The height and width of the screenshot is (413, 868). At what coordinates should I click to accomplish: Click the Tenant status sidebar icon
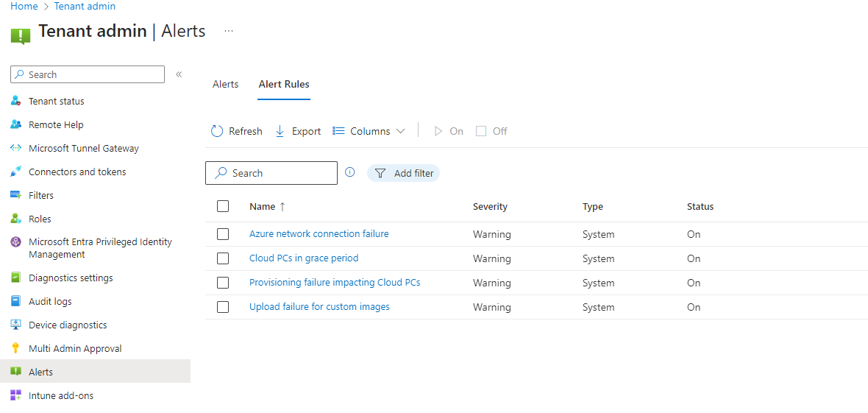(15, 101)
